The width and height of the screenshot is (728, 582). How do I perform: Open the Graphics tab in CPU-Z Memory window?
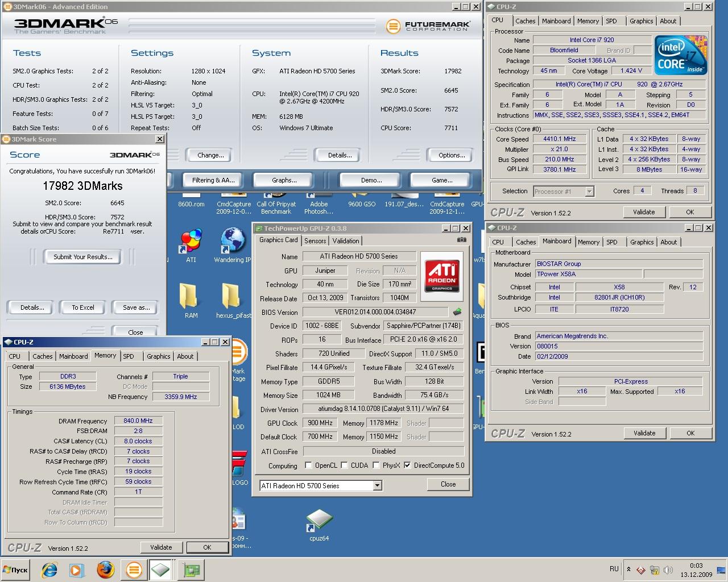(x=158, y=356)
